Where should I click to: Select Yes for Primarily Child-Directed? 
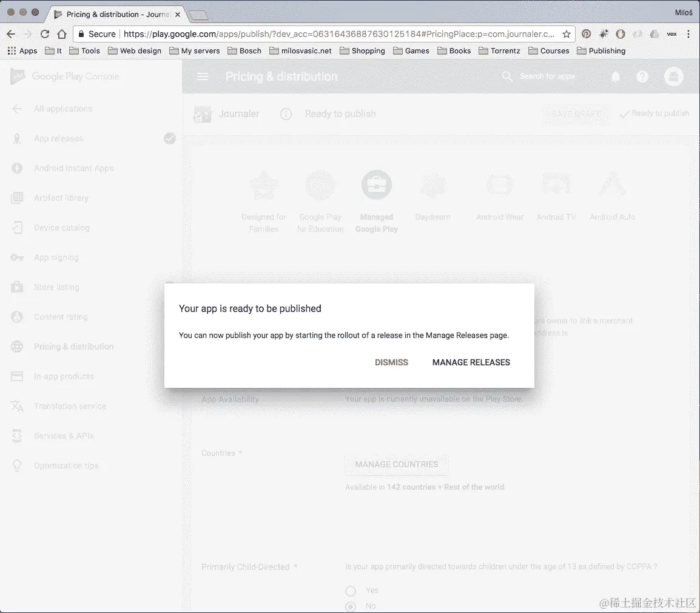click(x=351, y=591)
